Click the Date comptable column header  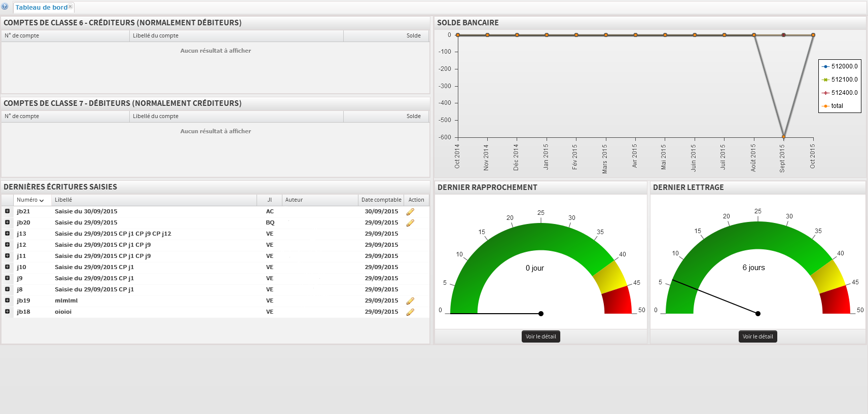pos(381,200)
